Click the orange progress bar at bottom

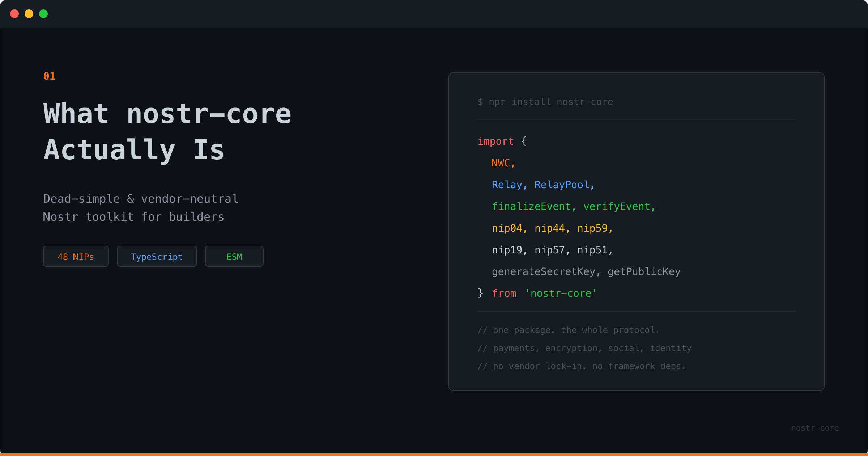click(x=434, y=454)
